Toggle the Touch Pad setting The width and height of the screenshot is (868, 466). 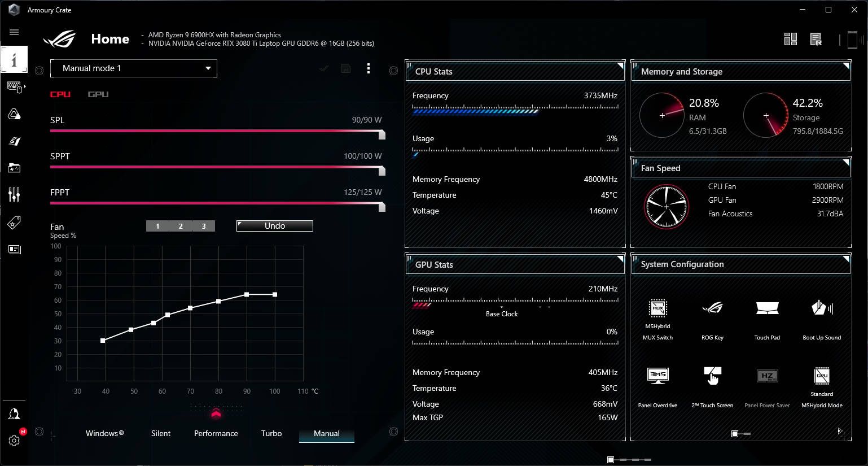(767, 308)
